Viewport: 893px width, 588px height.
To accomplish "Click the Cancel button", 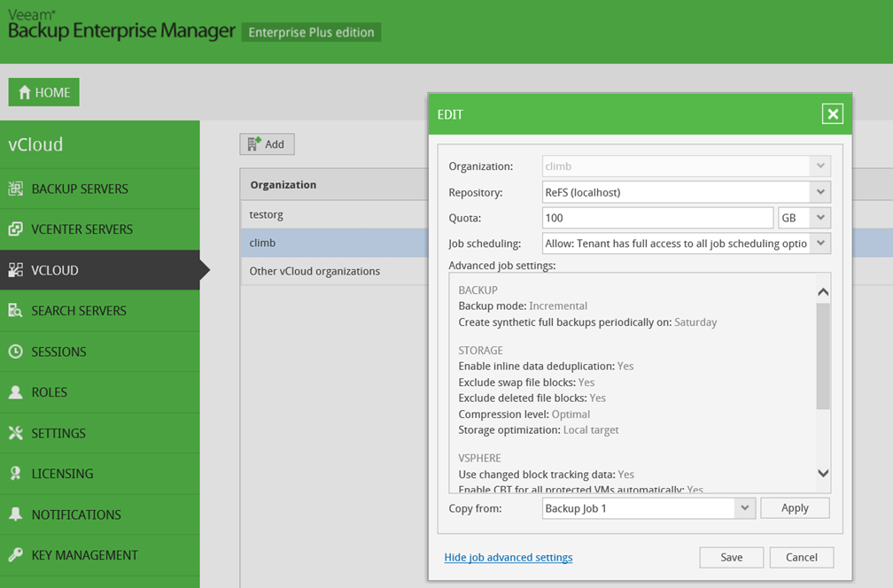I will (801, 557).
